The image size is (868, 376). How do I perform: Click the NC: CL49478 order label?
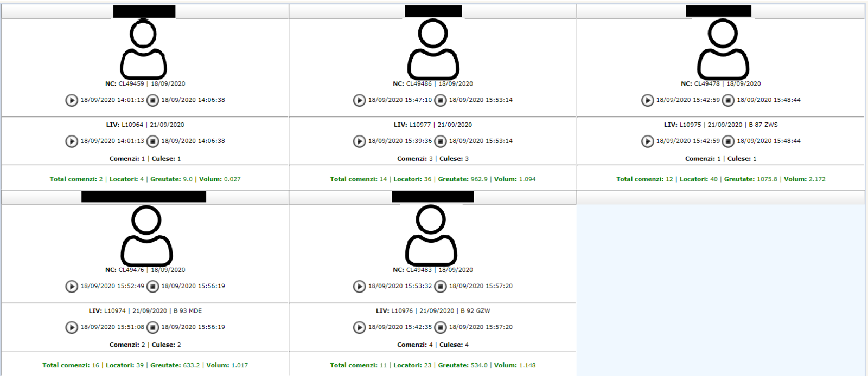[x=720, y=84]
